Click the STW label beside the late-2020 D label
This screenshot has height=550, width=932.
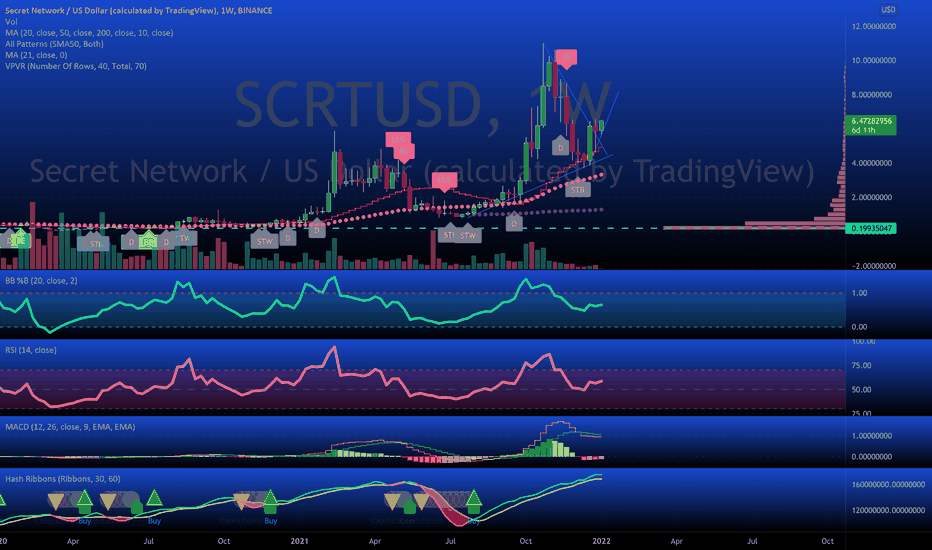tap(265, 241)
